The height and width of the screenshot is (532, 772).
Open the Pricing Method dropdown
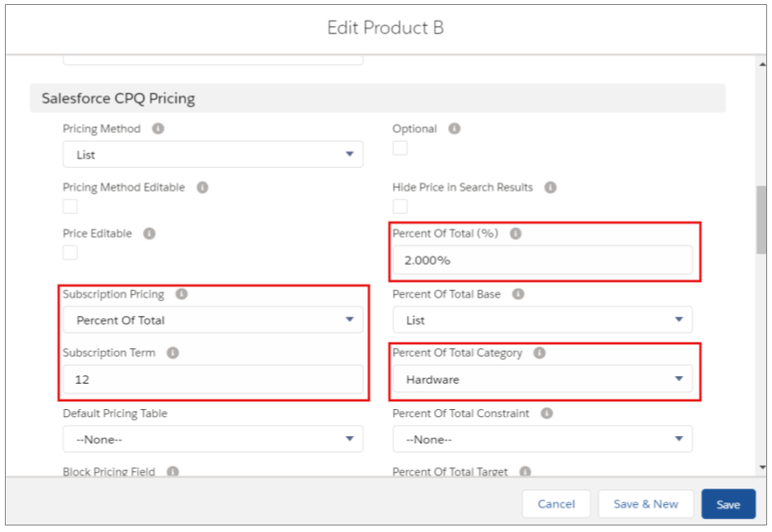[x=212, y=155]
